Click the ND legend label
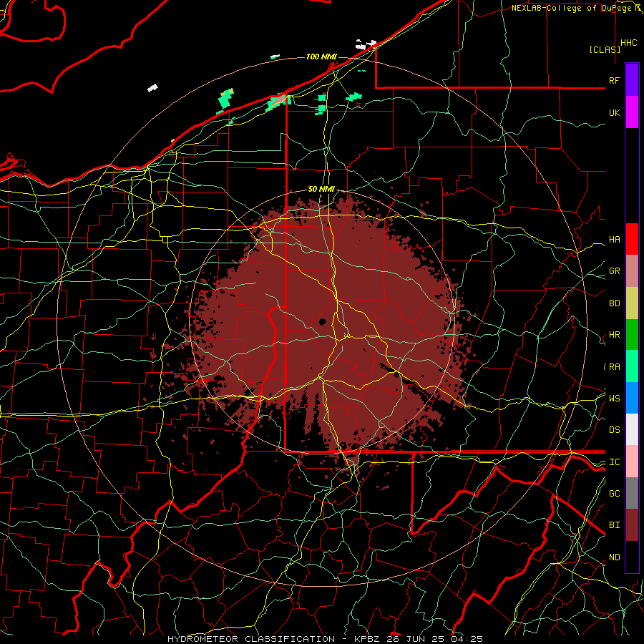 click(614, 557)
